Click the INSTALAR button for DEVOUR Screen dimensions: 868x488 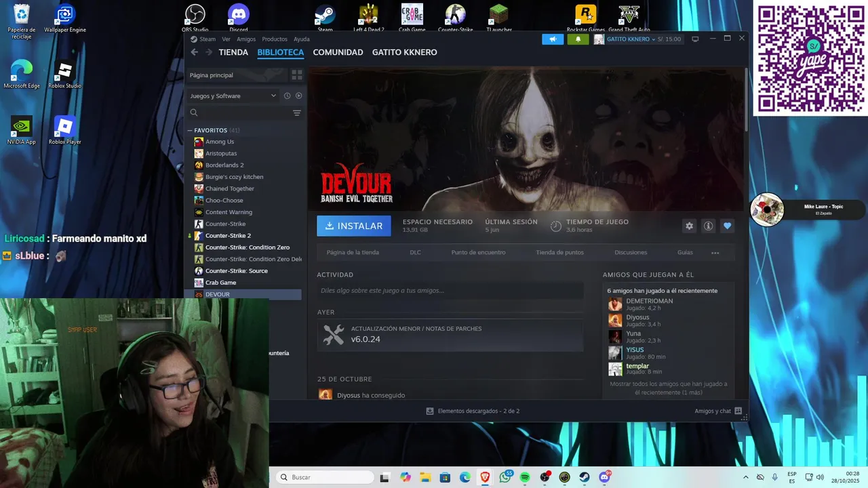tap(354, 226)
